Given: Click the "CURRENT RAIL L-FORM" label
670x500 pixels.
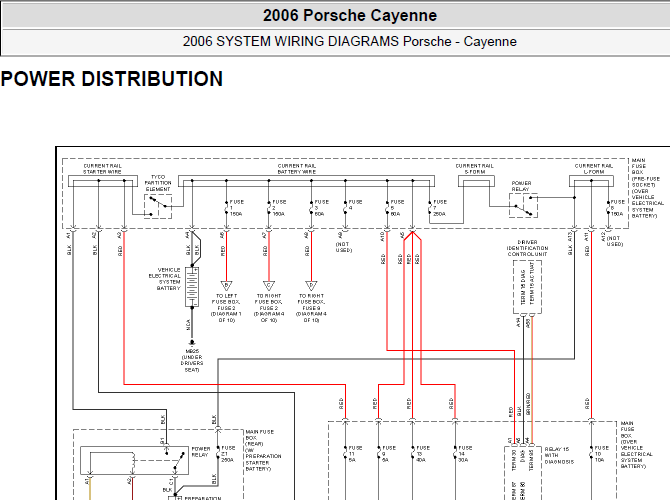Looking at the screenshot, I should tap(594, 169).
